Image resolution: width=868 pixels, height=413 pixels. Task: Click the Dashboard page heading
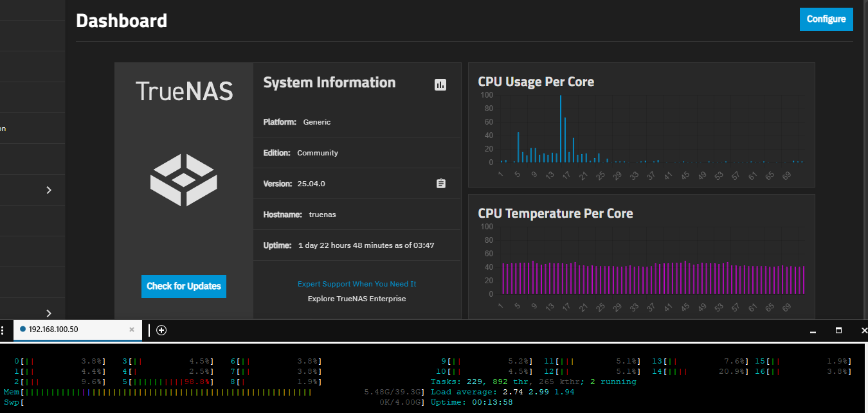[122, 21]
